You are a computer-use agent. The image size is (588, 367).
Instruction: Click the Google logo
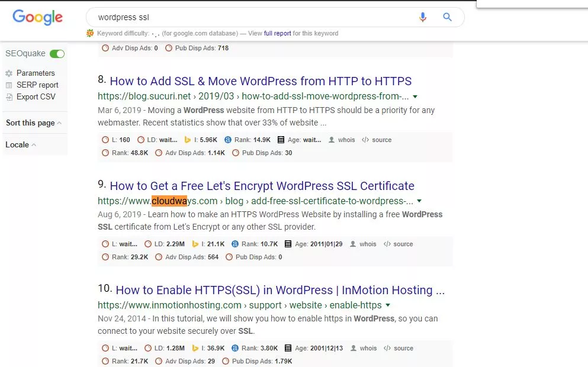point(37,17)
